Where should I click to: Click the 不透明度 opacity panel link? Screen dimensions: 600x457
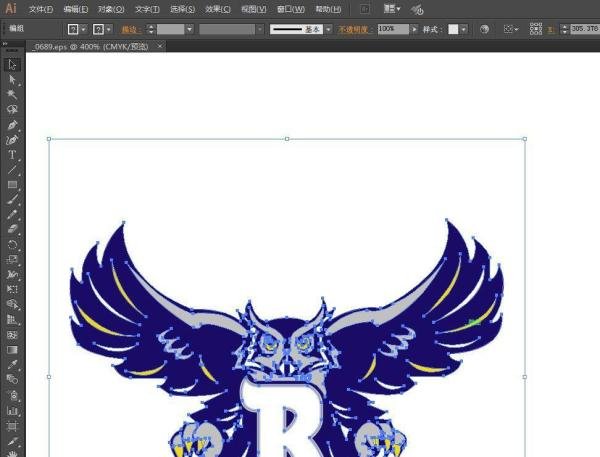tap(353, 29)
